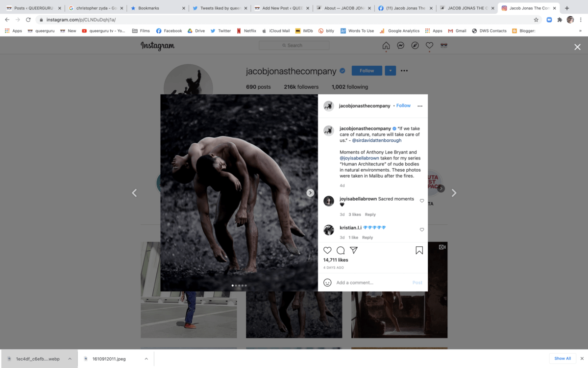Click Show All downloads button
The height and width of the screenshot is (368, 588).
[x=563, y=359]
